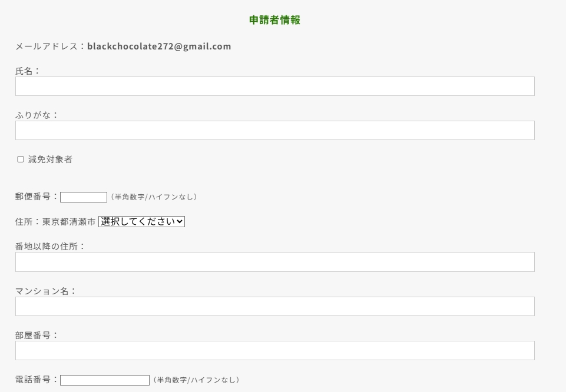
Task: Focus the ふりがな text field
Action: click(x=274, y=131)
